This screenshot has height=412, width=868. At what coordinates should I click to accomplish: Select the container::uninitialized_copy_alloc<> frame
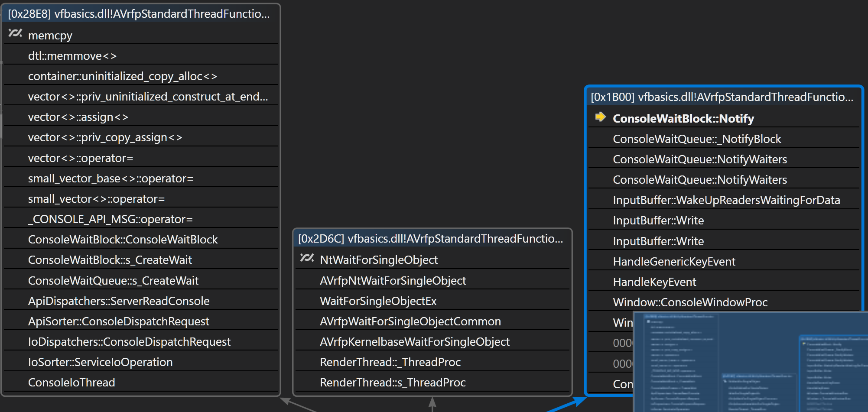coord(141,76)
